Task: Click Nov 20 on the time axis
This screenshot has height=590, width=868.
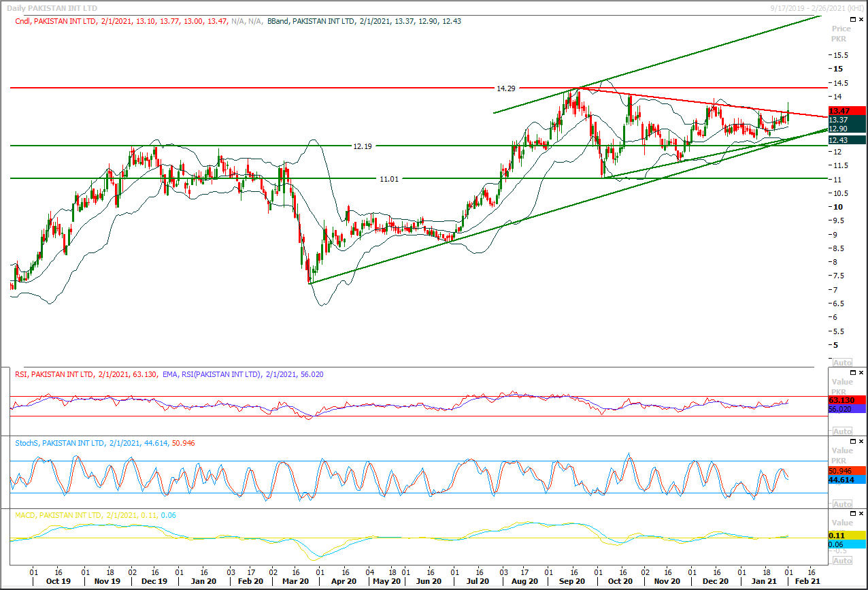Action: point(667,582)
